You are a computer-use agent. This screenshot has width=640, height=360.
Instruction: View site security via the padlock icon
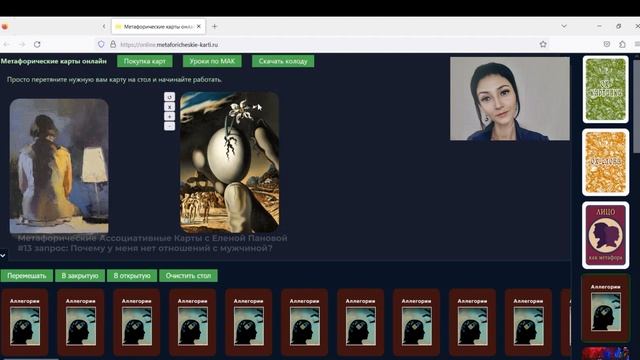pos(113,44)
